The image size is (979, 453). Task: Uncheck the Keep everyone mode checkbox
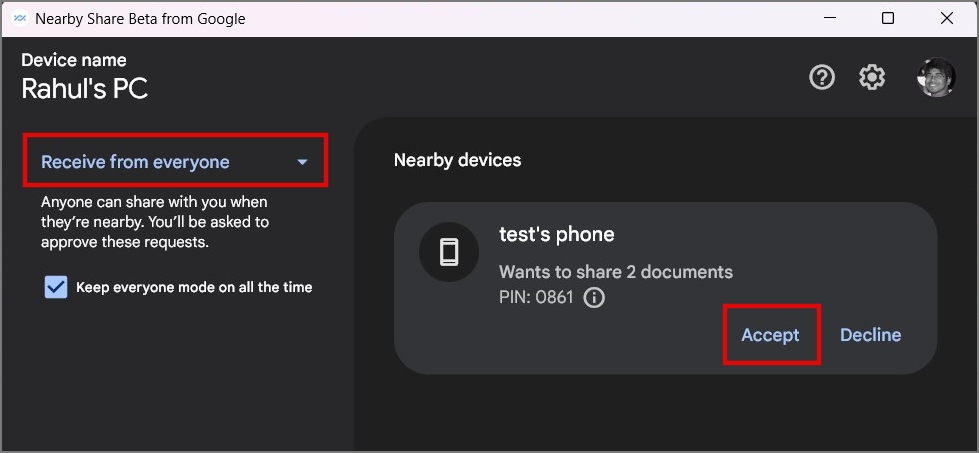[56, 288]
